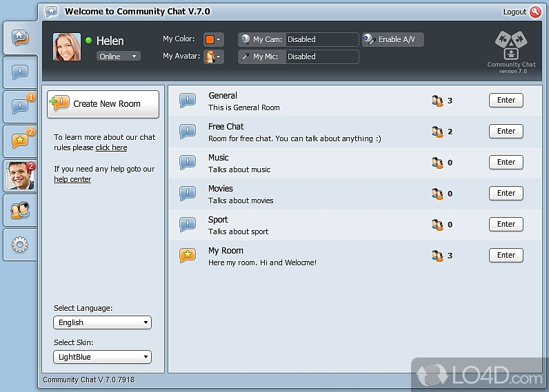Click Helen's profile photo
549x392 pixels.
point(67,47)
